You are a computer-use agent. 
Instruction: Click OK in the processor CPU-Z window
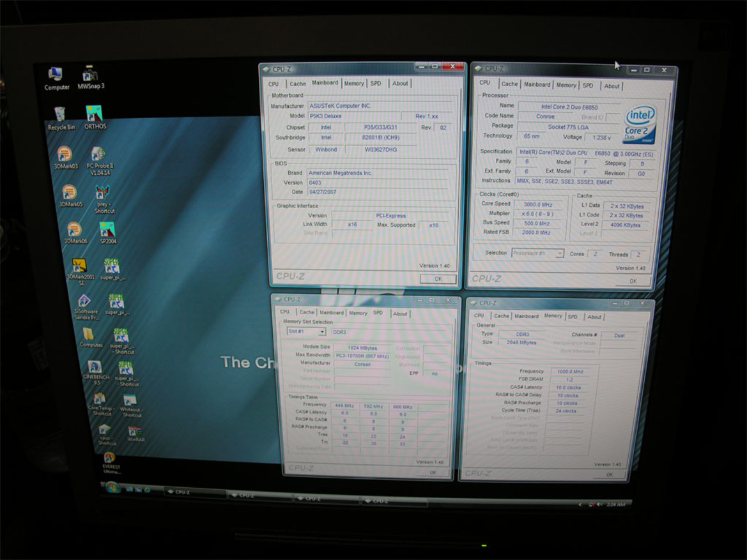tap(633, 281)
